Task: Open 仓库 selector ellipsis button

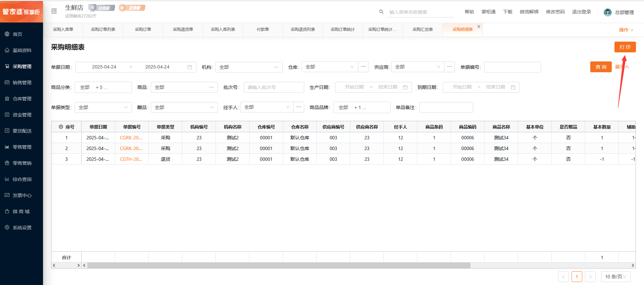Action: coord(363,67)
